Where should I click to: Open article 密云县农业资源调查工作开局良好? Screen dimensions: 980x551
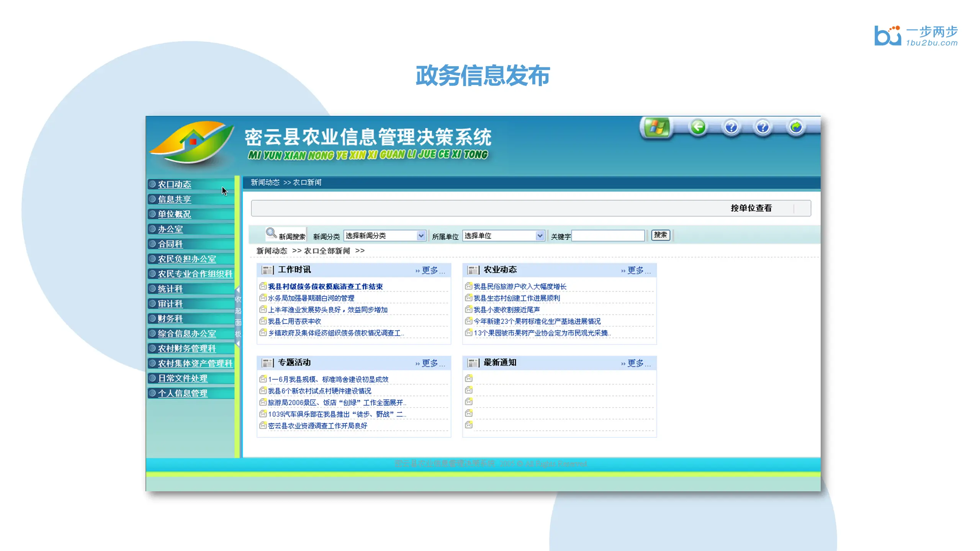click(317, 426)
